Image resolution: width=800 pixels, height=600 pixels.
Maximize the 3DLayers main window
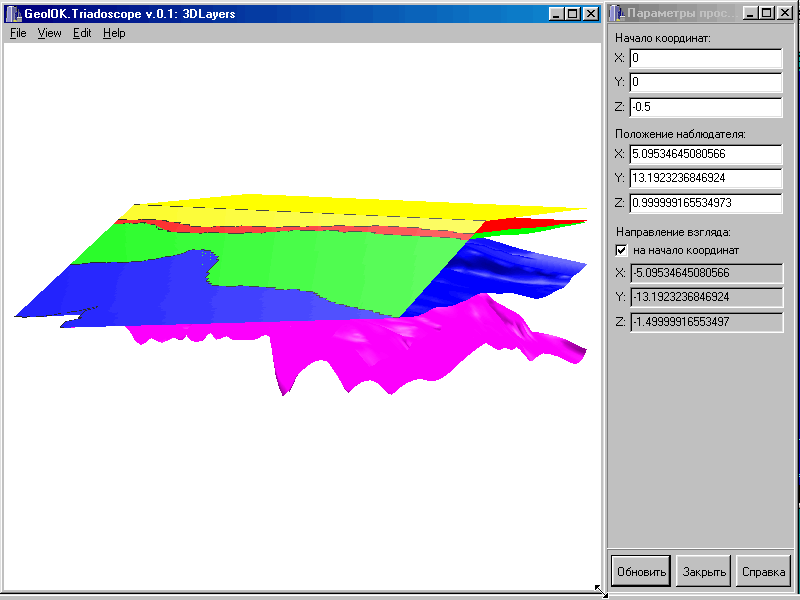click(x=571, y=14)
